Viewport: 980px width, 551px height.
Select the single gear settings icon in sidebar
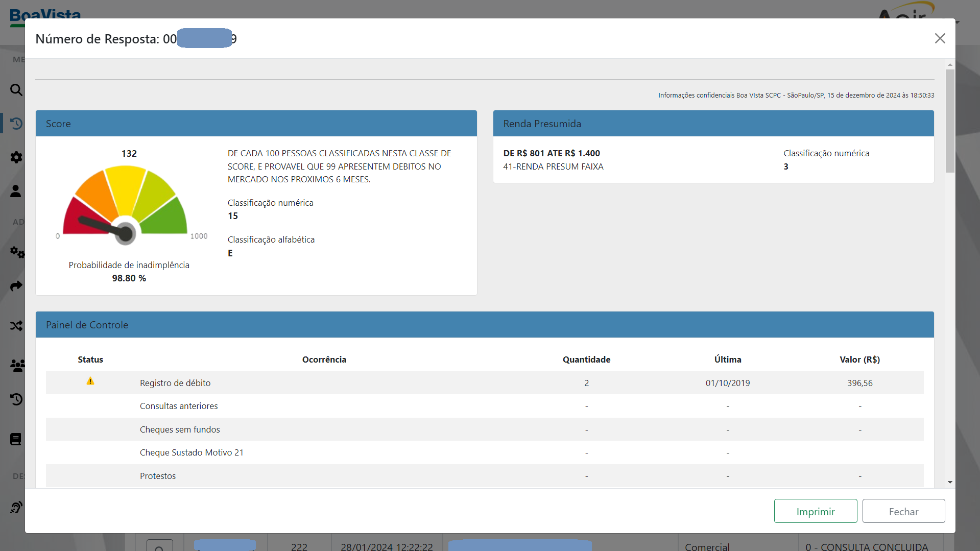pos(16,157)
